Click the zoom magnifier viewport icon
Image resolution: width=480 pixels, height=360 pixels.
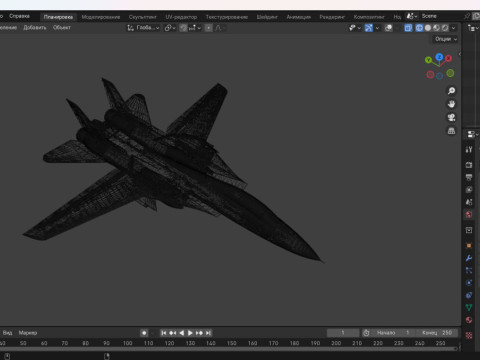click(x=451, y=91)
